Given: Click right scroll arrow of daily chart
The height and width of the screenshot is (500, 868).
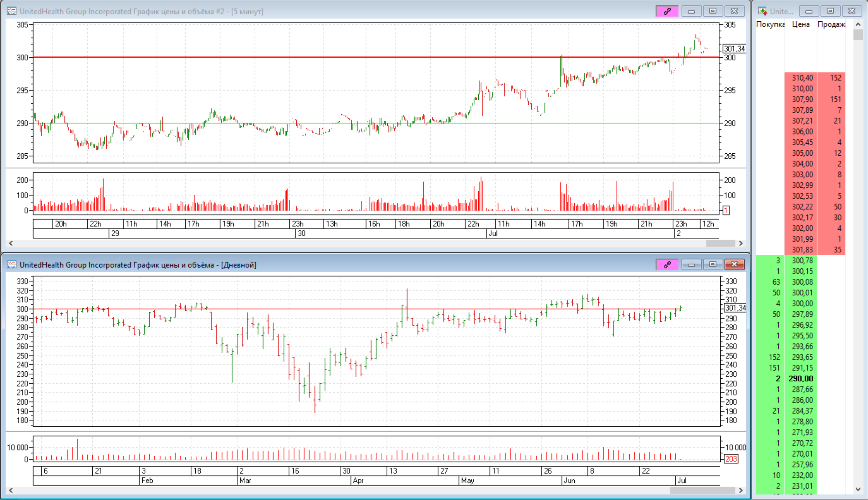Looking at the screenshot, I should [741, 490].
